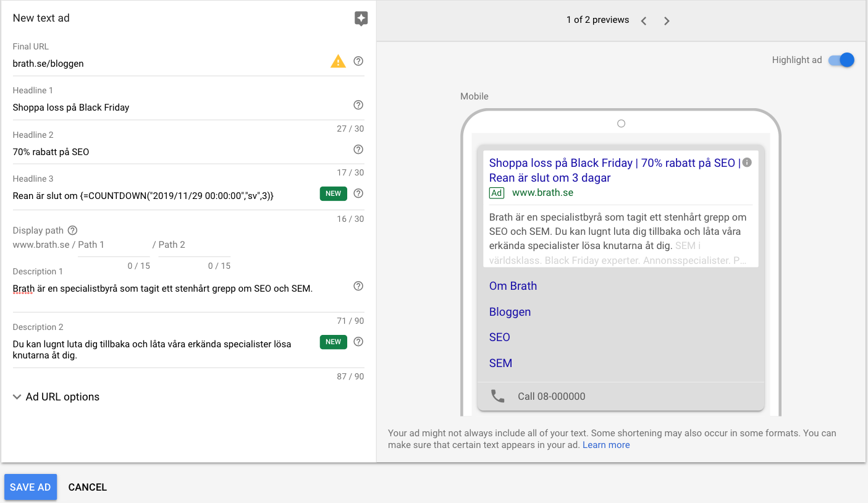Open help icon for Headline 3
Image resolution: width=868 pixels, height=503 pixels.
click(x=358, y=193)
